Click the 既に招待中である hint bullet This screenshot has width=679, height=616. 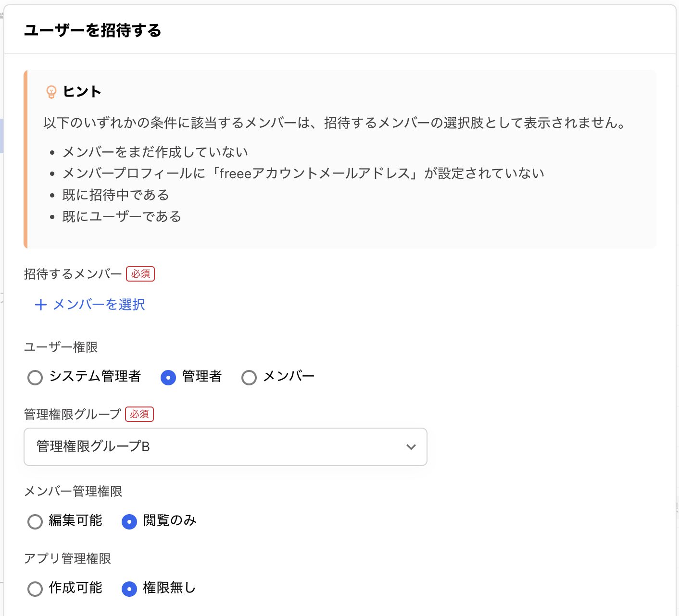coord(116,195)
